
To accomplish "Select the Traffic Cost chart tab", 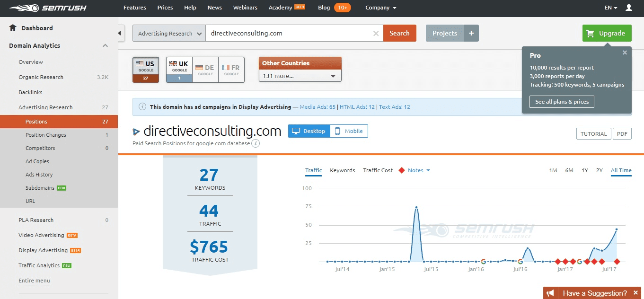I will [378, 170].
